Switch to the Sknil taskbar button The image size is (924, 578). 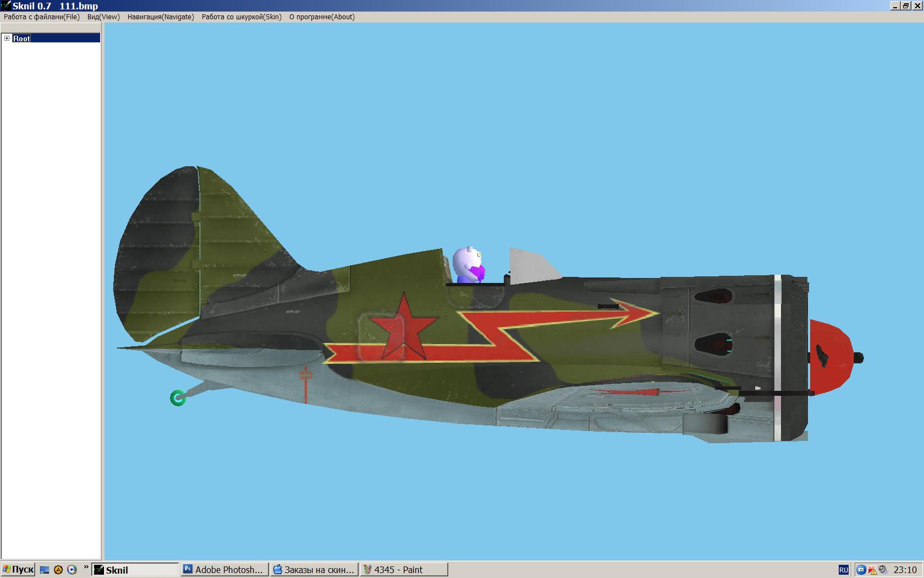point(136,570)
